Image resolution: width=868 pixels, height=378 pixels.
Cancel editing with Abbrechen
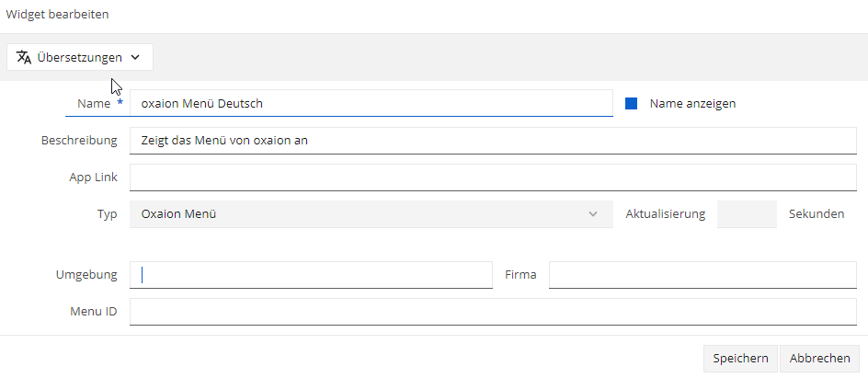[x=820, y=358]
